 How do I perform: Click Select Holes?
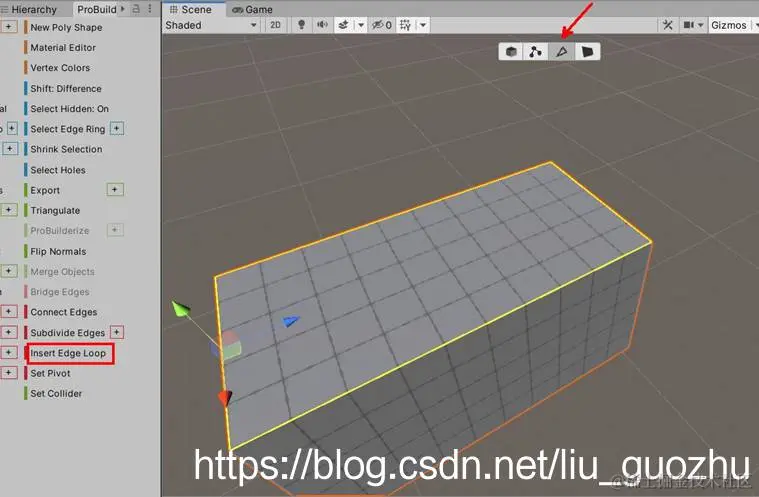(58, 170)
